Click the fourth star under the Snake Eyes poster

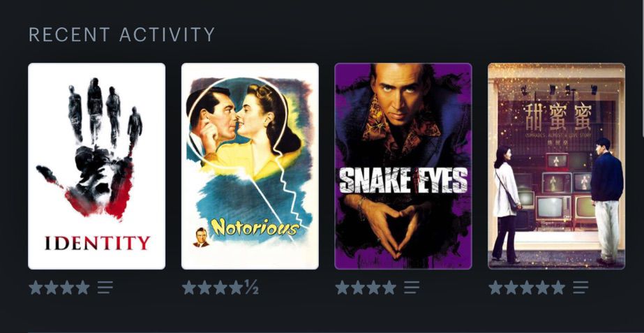point(389,288)
